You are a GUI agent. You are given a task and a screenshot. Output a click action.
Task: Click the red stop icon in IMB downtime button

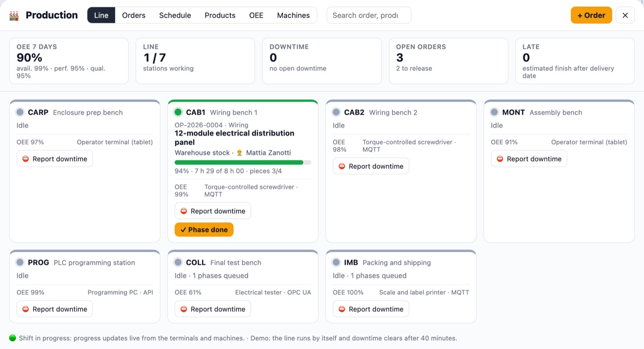click(342, 309)
